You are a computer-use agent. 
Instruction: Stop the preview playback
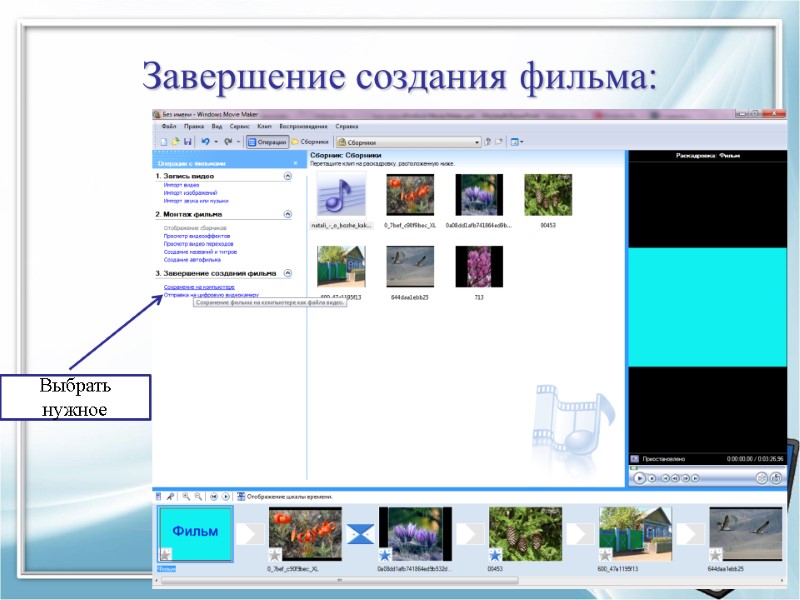652,478
